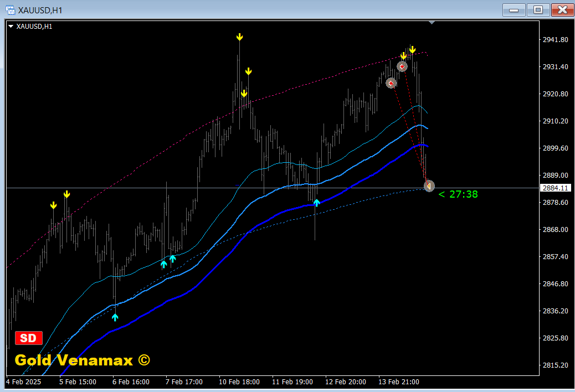
Task: Minimize the XAUUSD,H1 chart window
Action: coord(514,10)
